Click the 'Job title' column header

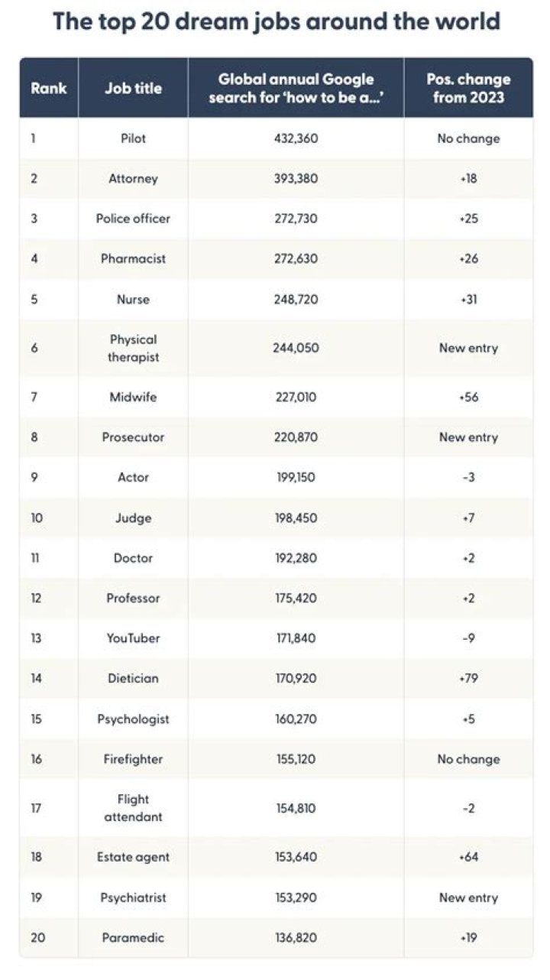[133, 88]
